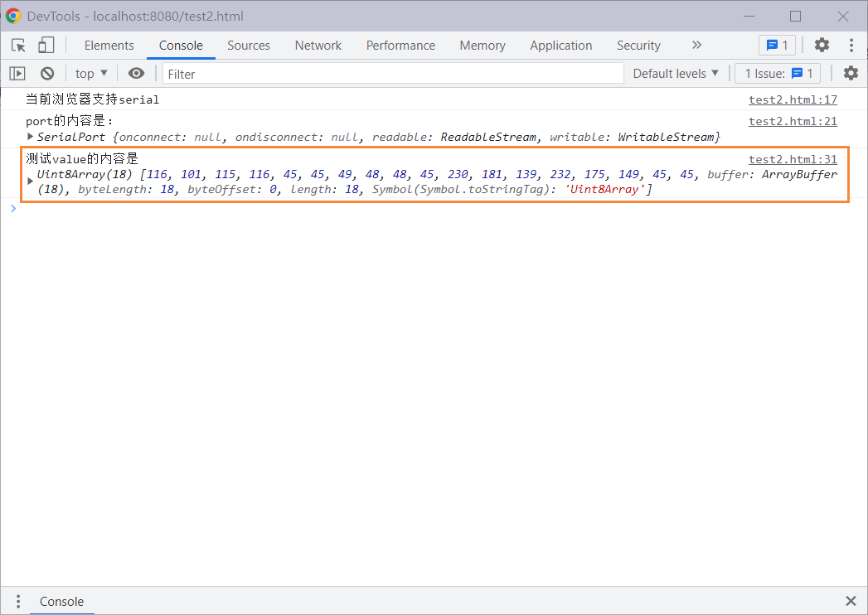
Task: Click the 1 Issue button in console toolbar
Action: point(777,74)
